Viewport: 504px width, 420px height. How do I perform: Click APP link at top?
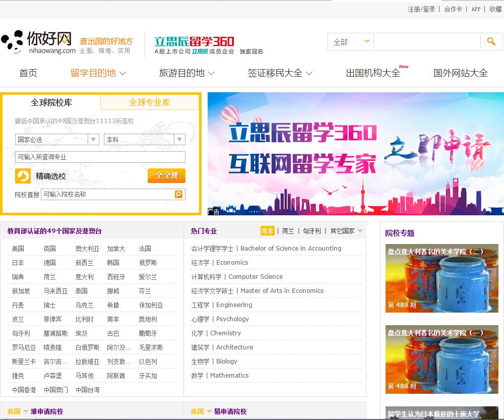pos(476,9)
